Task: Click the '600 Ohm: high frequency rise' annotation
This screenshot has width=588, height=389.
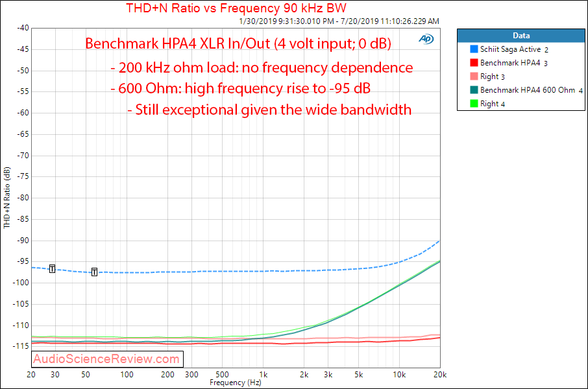Action: click(x=241, y=89)
